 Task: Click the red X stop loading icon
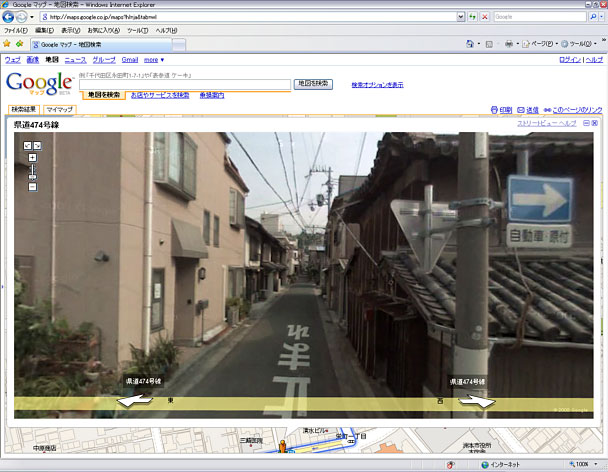pyautogui.click(x=485, y=17)
